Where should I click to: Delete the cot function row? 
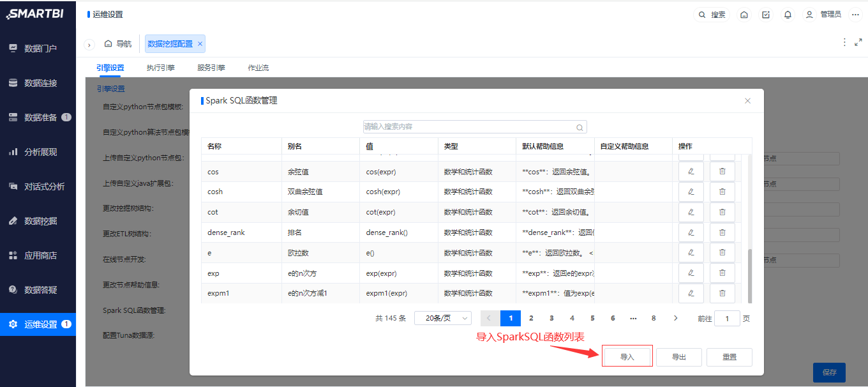[x=722, y=212]
